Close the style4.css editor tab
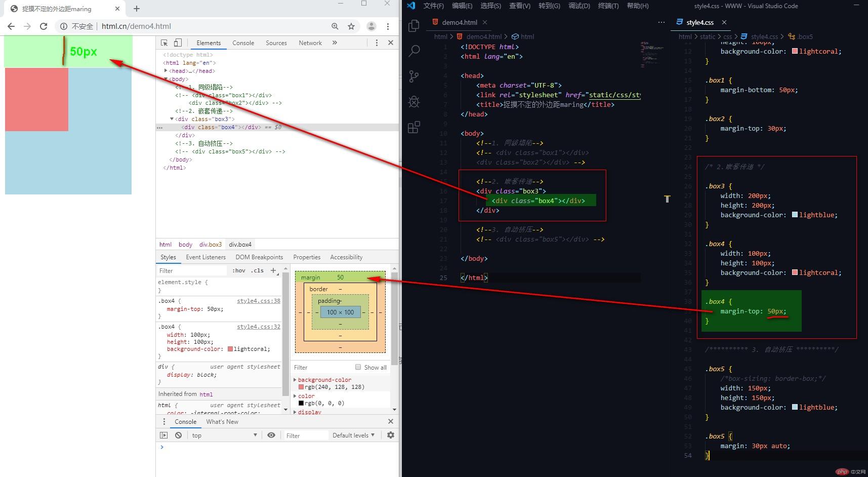This screenshot has height=477, width=868. click(724, 22)
